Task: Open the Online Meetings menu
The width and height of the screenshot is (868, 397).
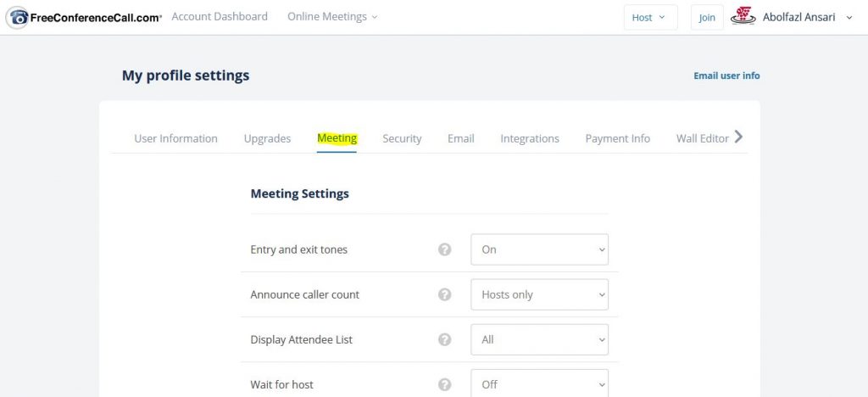Action: 332,17
